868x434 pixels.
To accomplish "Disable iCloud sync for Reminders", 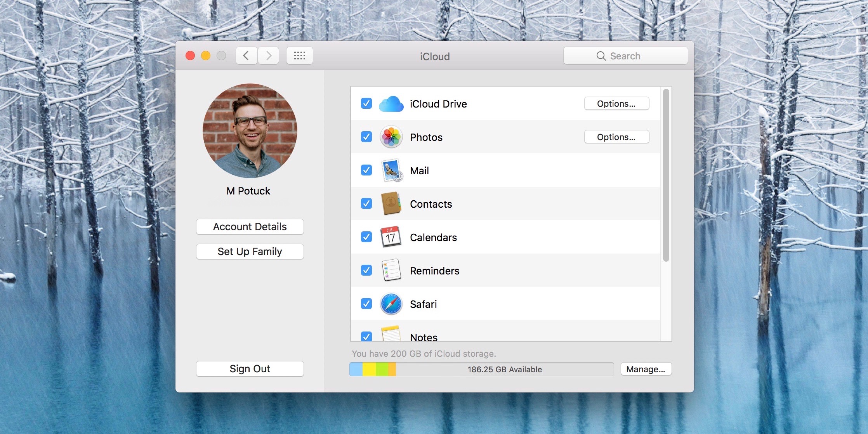I will tap(365, 271).
